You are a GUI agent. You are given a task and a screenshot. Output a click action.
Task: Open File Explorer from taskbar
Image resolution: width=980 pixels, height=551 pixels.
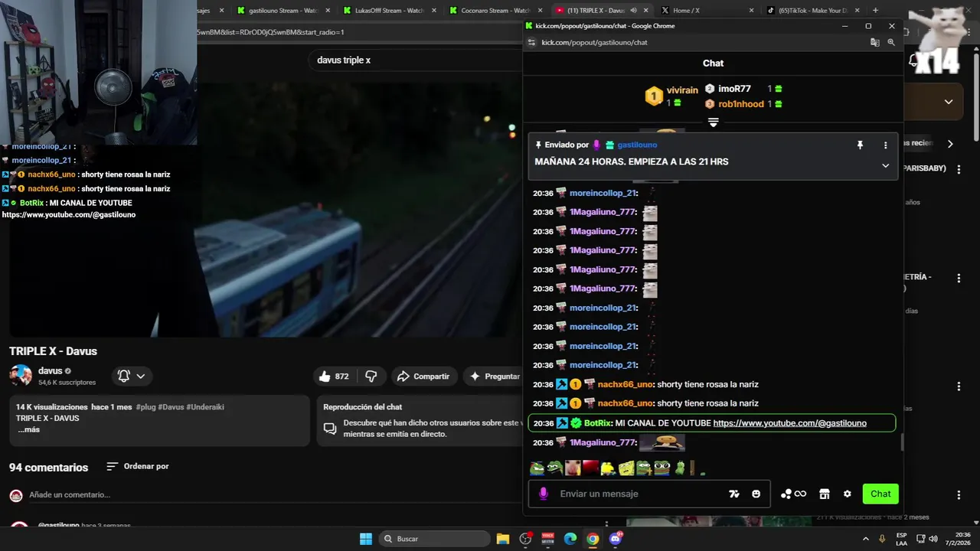click(503, 539)
